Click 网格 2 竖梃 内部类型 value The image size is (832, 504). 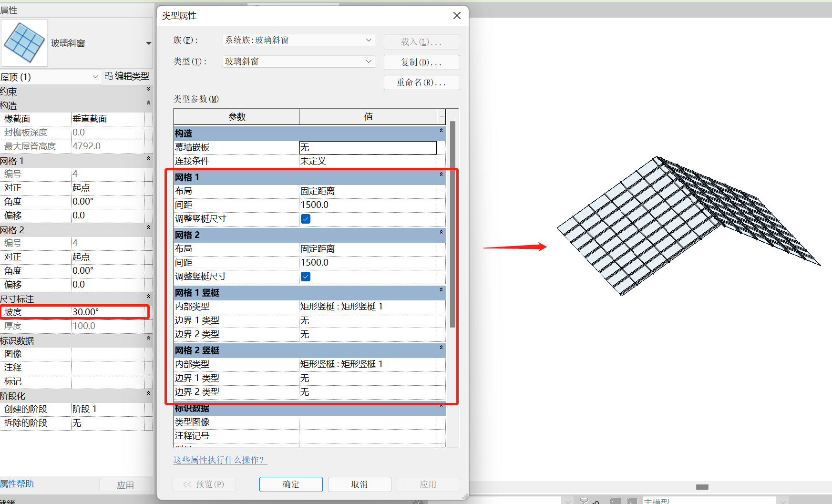(368, 364)
